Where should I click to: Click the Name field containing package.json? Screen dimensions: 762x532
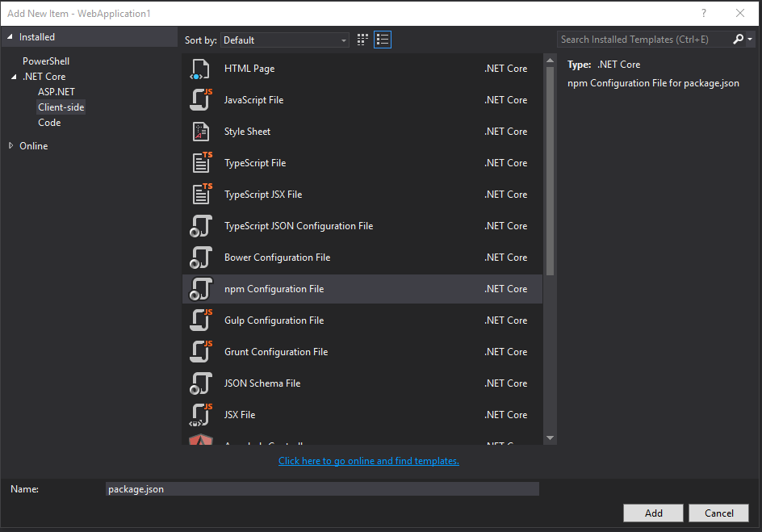point(322,489)
